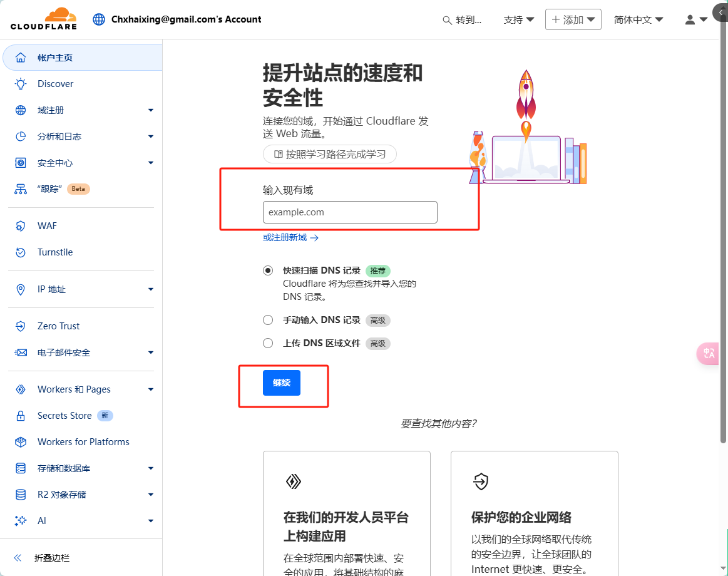Open 帐户主页 in sidebar

83,58
